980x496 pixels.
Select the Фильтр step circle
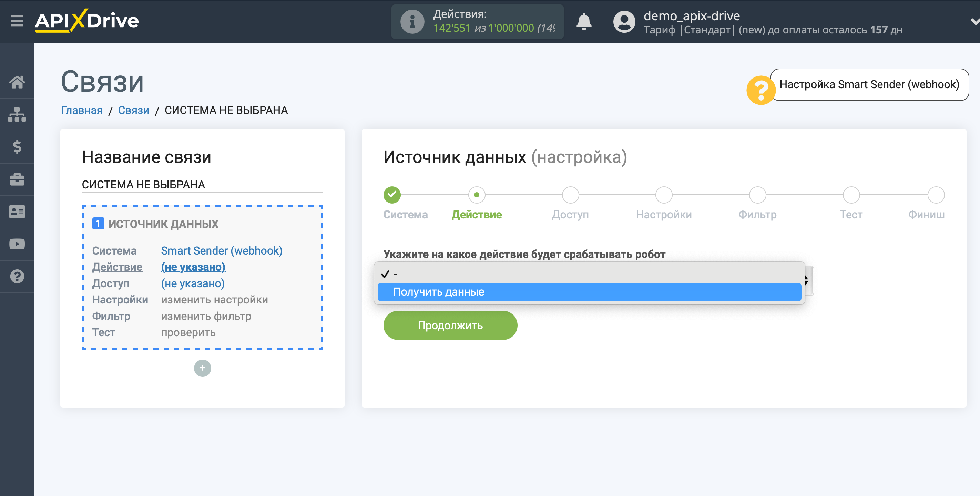click(757, 195)
